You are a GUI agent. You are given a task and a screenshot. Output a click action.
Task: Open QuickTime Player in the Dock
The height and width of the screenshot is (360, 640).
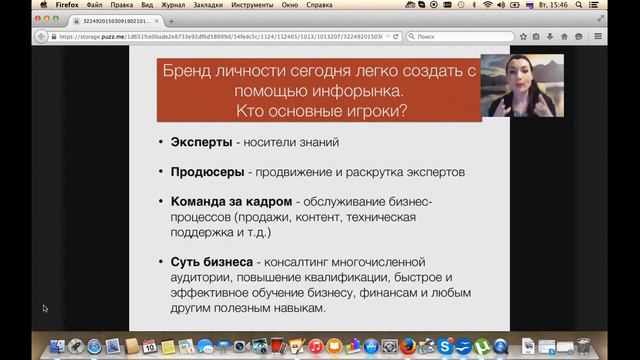coord(500,347)
